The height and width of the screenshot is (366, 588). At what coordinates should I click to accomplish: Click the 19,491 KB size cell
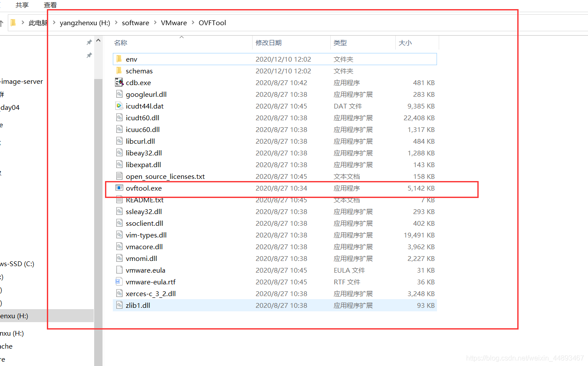click(419, 235)
